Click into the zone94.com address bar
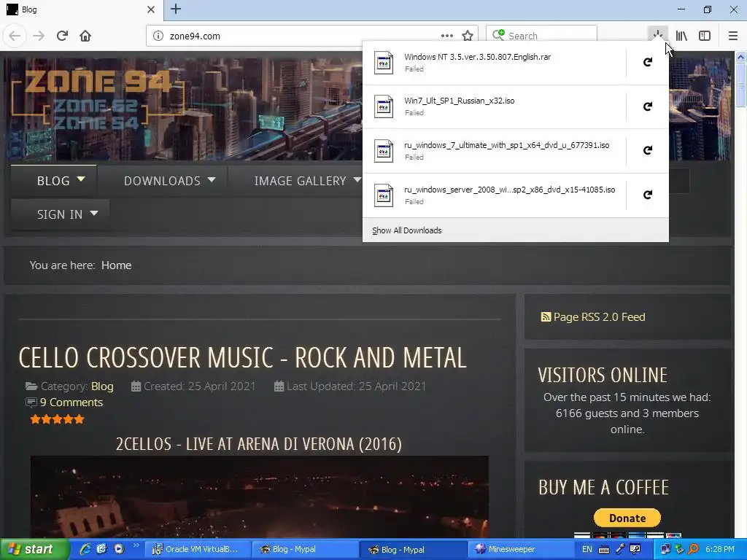Image resolution: width=747 pixels, height=560 pixels. pyautogui.click(x=305, y=36)
